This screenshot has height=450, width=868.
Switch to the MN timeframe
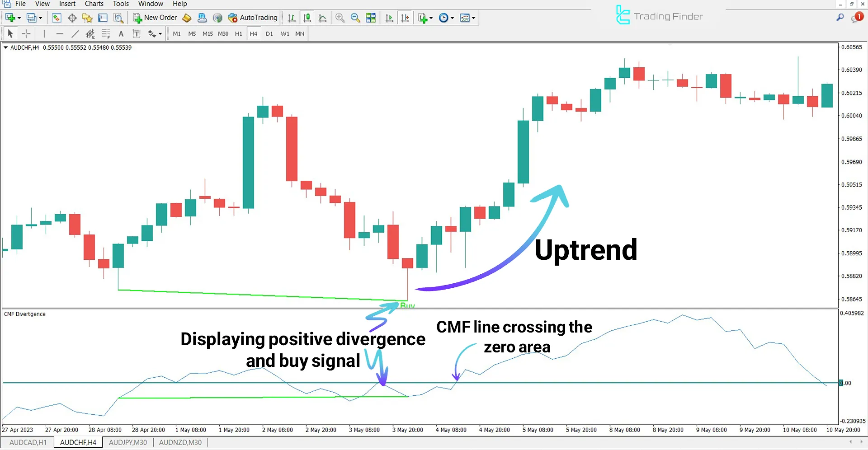click(x=300, y=34)
